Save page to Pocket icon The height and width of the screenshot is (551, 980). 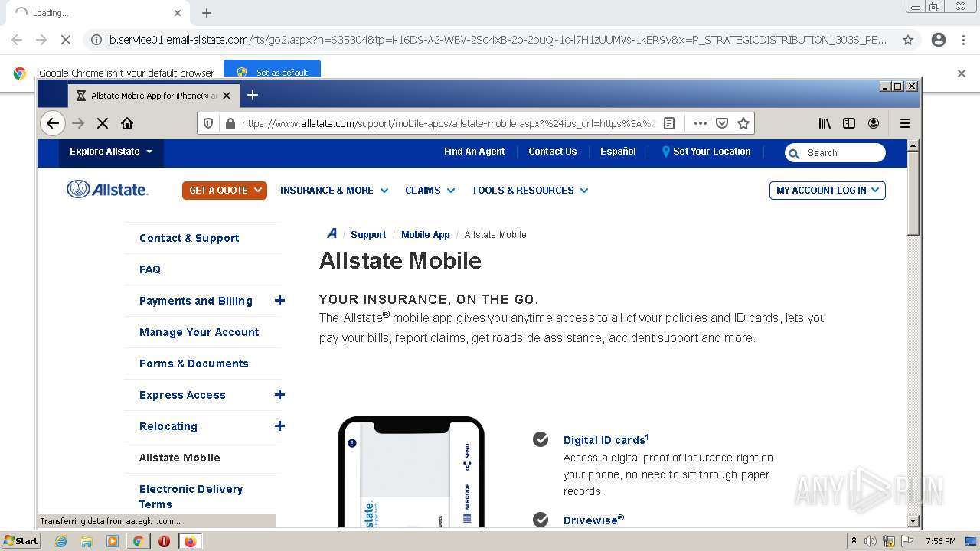[721, 123]
